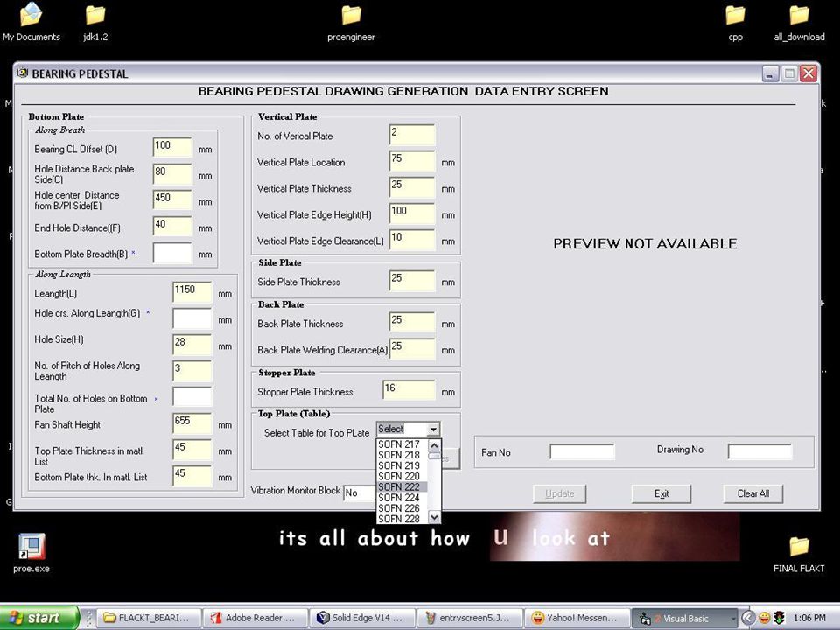
Task: Click the Back Plate Welding Clearance (A) field
Action: [412, 349]
